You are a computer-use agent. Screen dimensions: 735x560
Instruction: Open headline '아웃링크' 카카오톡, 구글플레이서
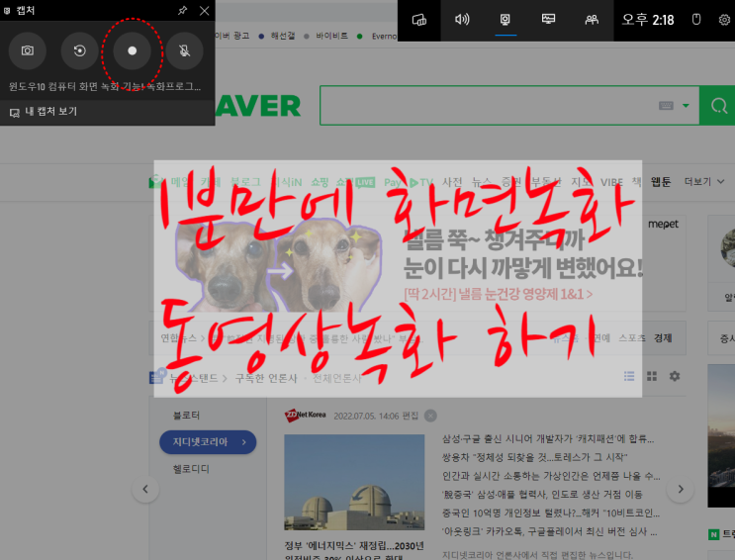pos(549,531)
